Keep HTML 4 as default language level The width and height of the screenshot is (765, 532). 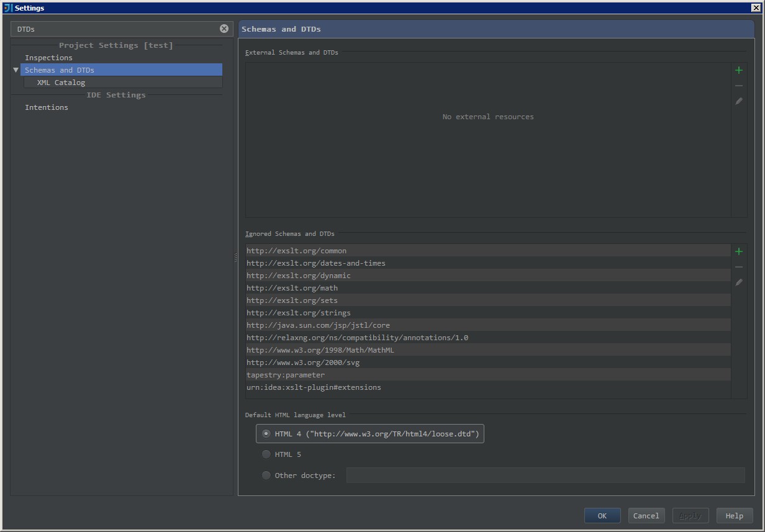[265, 433]
